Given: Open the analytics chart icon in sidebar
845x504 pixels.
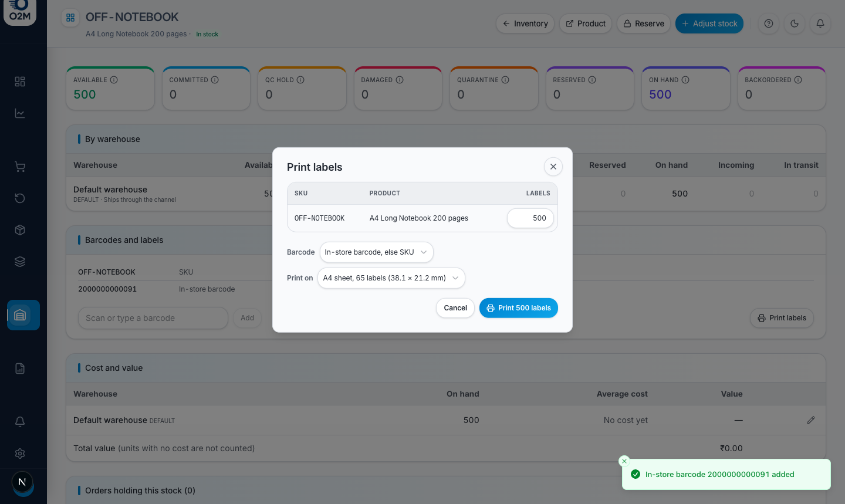Looking at the screenshot, I should pyautogui.click(x=20, y=113).
